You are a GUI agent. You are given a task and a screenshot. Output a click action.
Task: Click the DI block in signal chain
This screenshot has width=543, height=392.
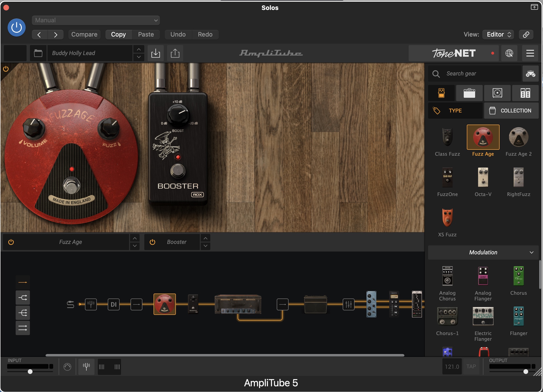[113, 304]
